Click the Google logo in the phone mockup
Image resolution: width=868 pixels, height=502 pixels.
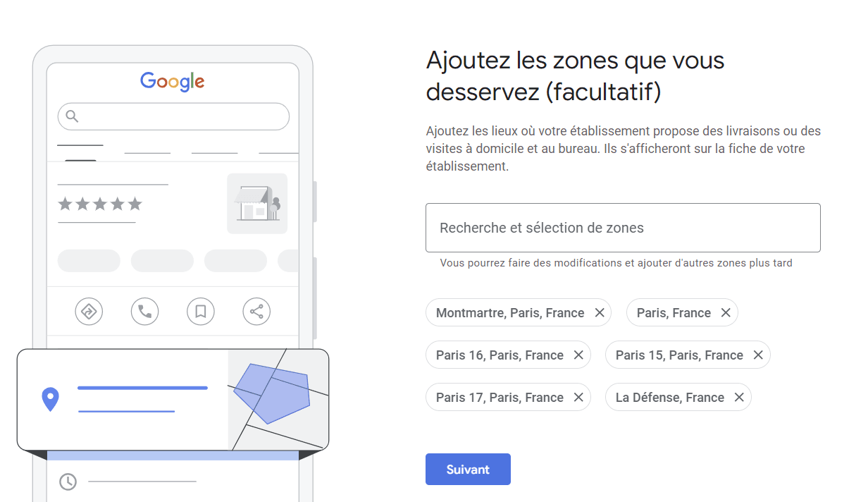[172, 82]
